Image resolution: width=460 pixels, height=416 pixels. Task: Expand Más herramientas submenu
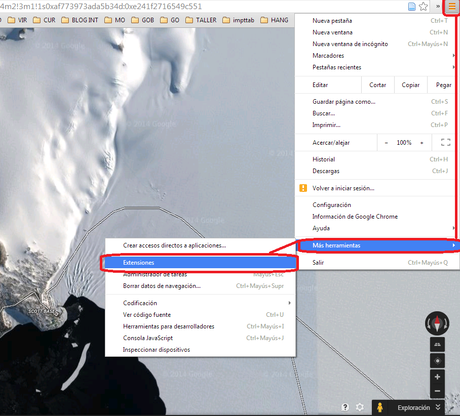point(378,246)
